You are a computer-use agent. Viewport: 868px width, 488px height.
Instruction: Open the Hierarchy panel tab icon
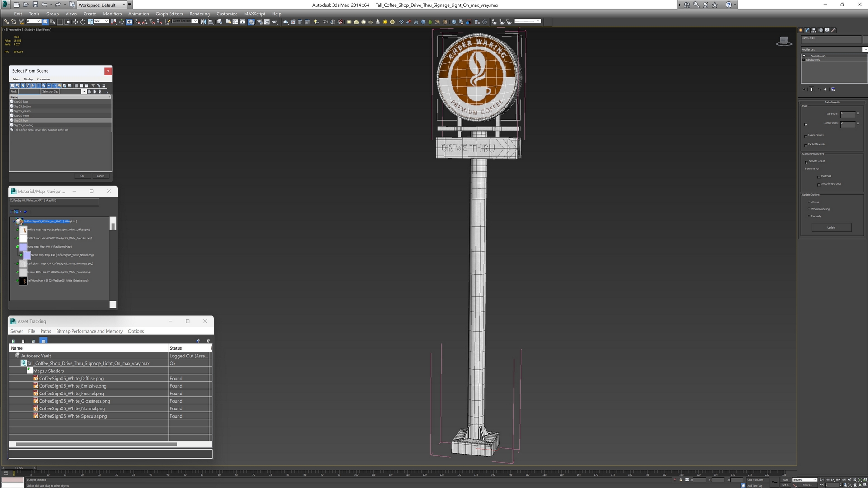click(814, 30)
